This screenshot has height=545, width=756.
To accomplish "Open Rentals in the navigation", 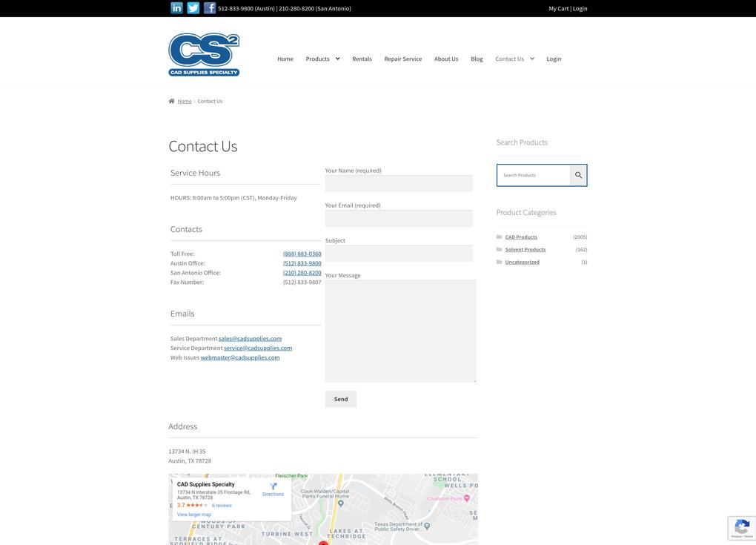I will (362, 59).
